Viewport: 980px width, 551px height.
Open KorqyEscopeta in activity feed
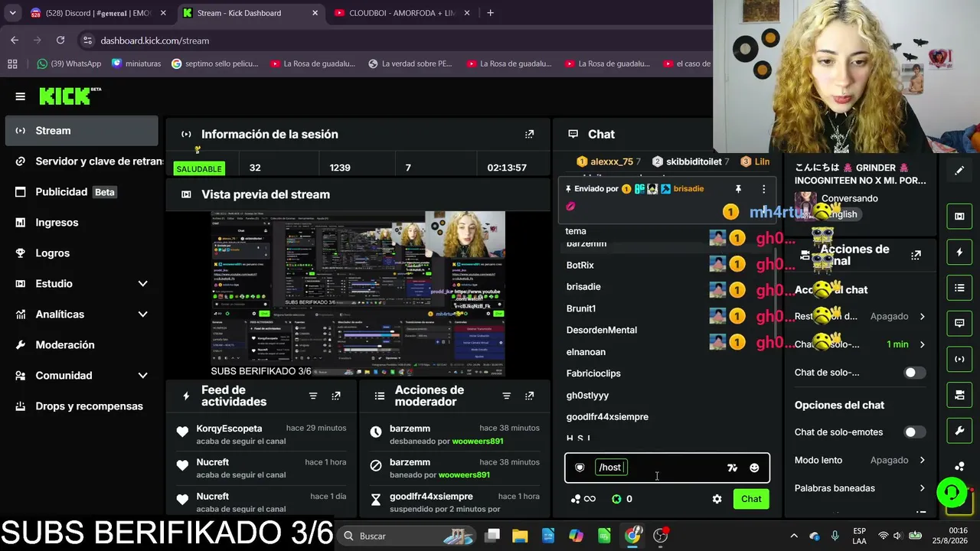point(229,429)
